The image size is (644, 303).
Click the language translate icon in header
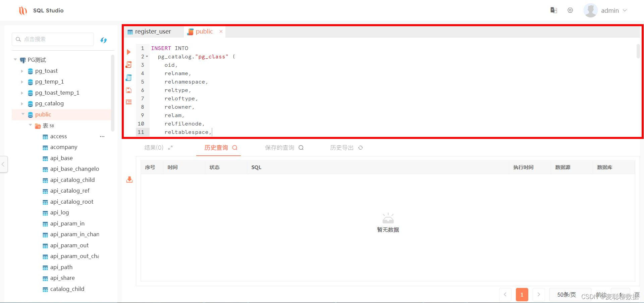click(x=554, y=10)
